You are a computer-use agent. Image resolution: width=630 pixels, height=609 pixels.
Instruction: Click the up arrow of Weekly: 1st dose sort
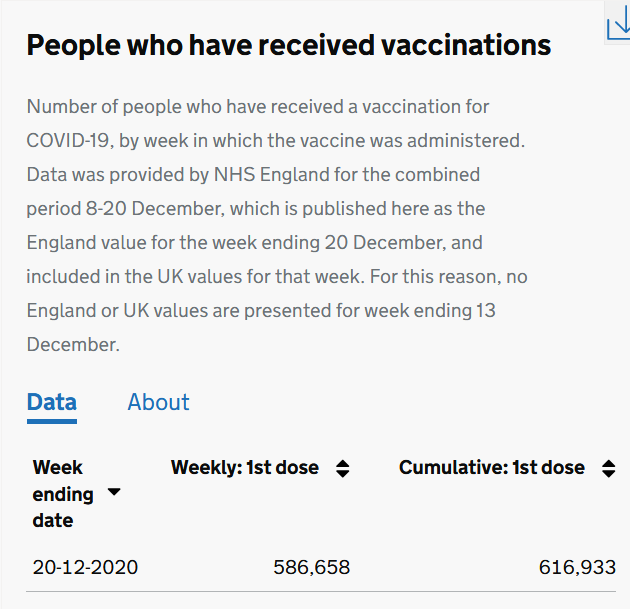click(342, 463)
